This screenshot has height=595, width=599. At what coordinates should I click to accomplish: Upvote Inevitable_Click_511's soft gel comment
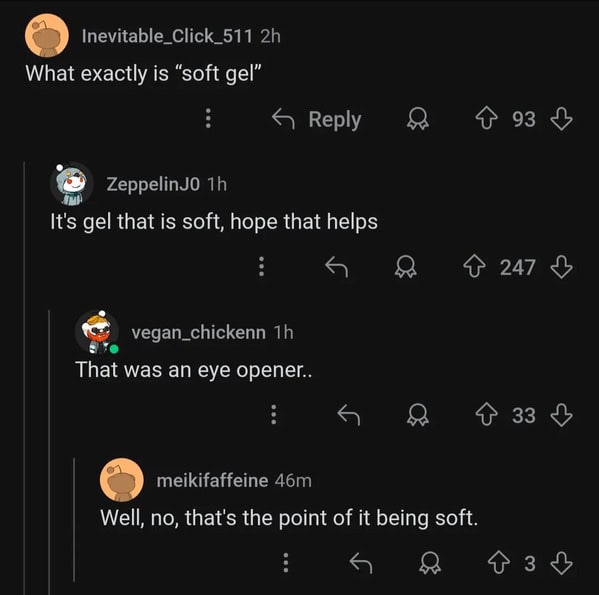[x=486, y=119]
